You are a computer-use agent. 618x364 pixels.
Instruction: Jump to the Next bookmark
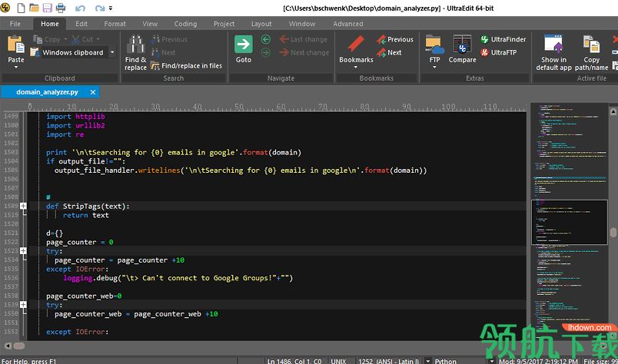click(389, 52)
